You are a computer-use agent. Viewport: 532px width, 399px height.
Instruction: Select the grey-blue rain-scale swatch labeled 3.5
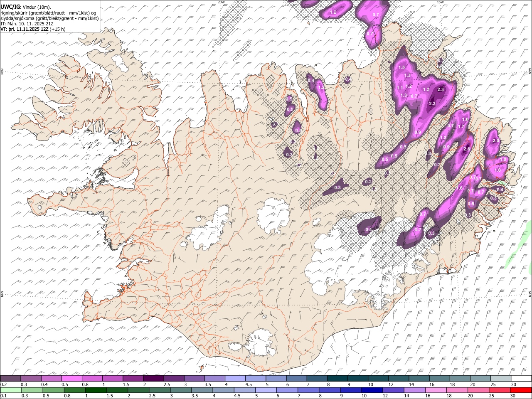202,390
